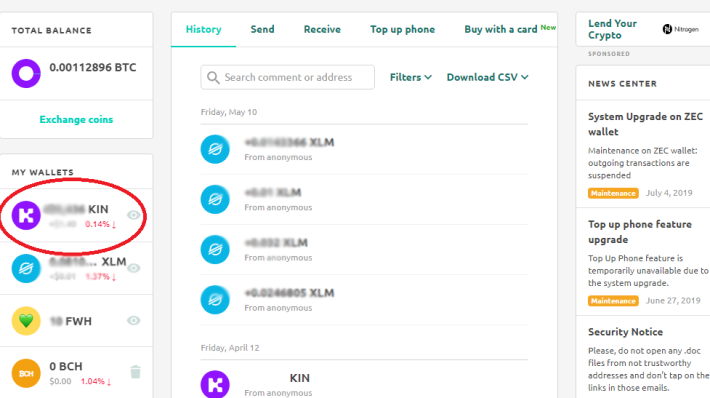Image resolution: width=710 pixels, height=398 pixels.
Task: Open the KIN transaction icon from April 12
Action: (x=215, y=384)
